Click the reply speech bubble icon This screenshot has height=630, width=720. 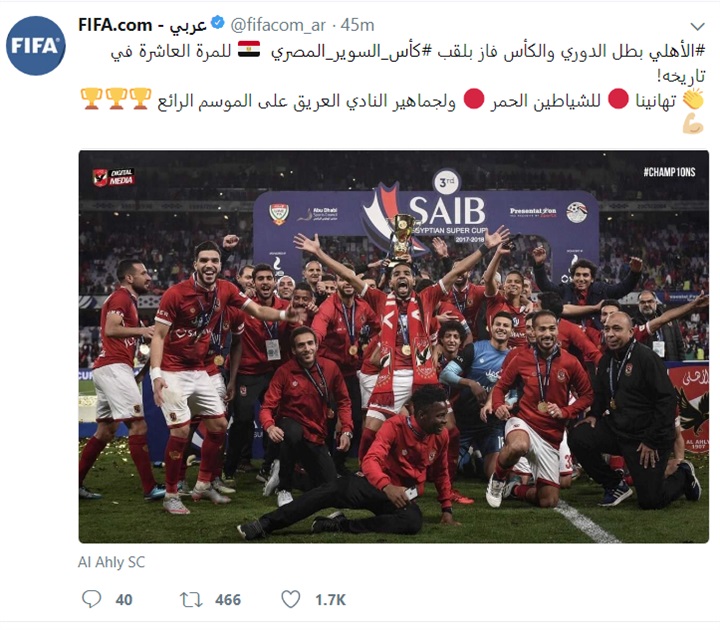(x=91, y=599)
